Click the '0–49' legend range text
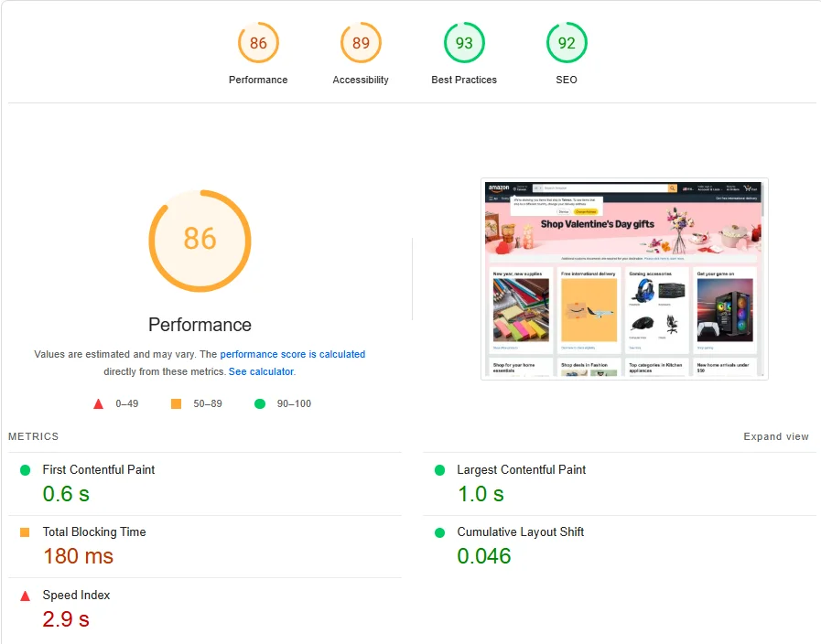This screenshot has height=644, width=821. click(126, 404)
